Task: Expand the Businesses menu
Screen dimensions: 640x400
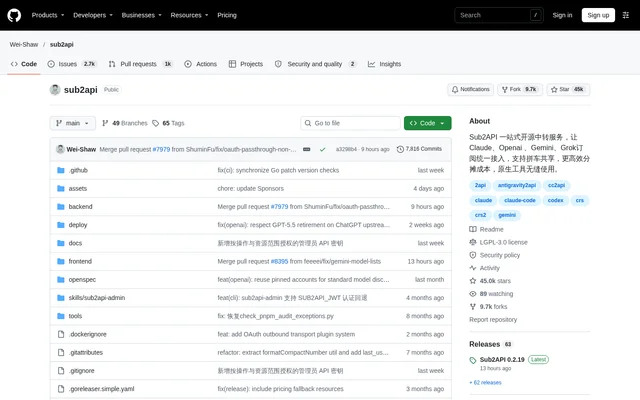Action: pos(141,15)
